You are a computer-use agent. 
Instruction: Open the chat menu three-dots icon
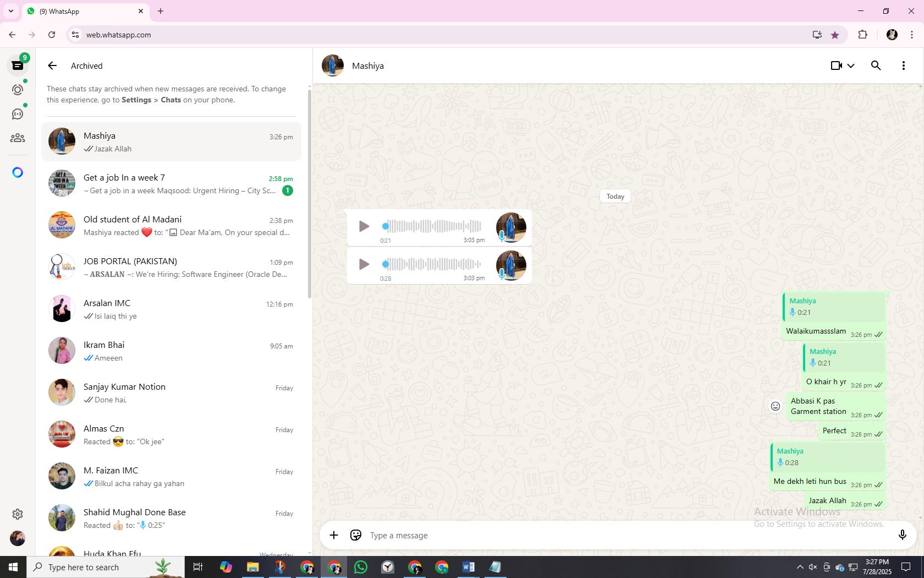pos(904,66)
